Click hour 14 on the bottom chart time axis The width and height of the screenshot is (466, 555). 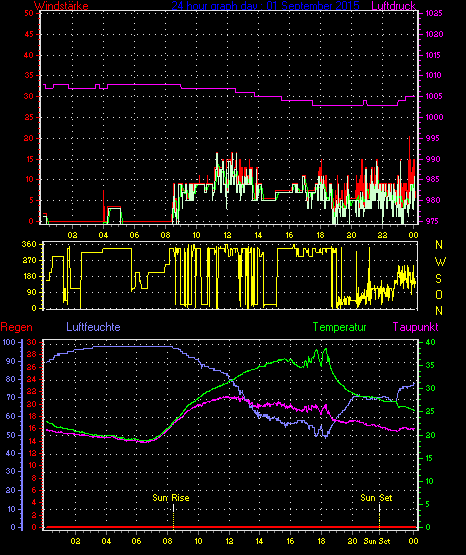[x=259, y=541]
